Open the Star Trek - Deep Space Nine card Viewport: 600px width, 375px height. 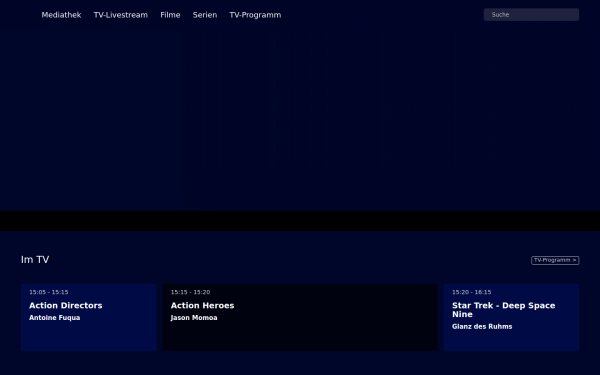[x=511, y=317]
